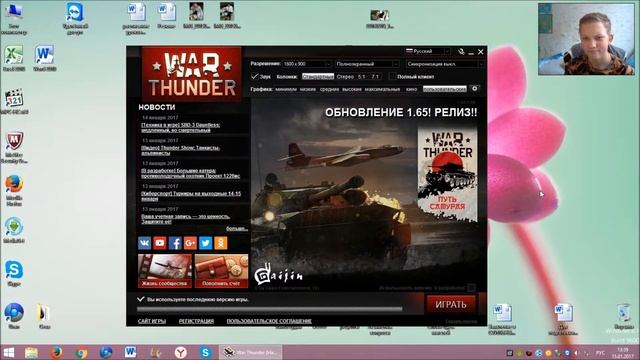Screen dimensions: 640x360
Task: Click the Путь Самурая poster
Action: 448,174
